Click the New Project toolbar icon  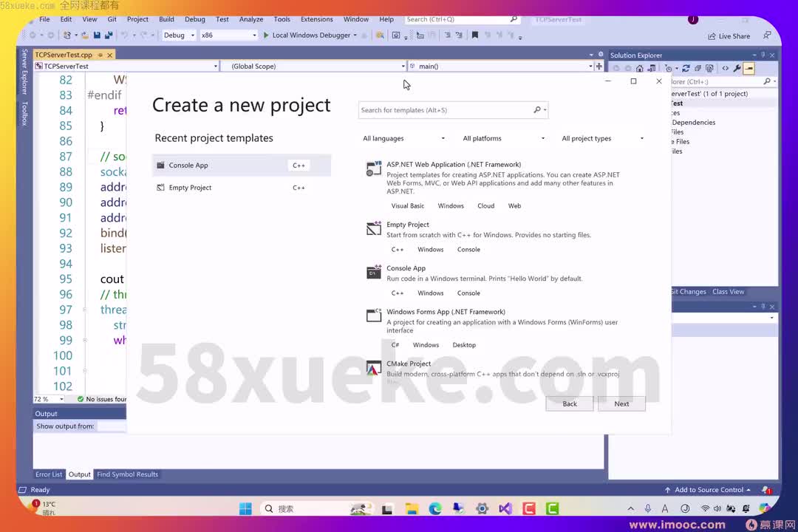click(x=66, y=35)
